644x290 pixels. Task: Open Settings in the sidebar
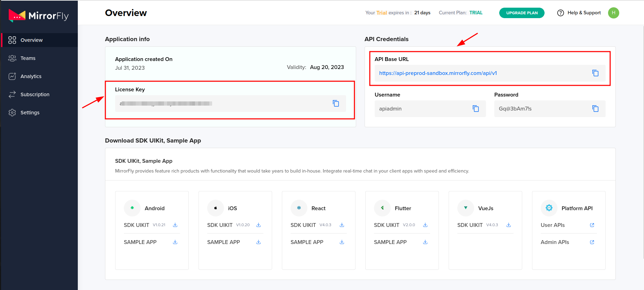[30, 113]
